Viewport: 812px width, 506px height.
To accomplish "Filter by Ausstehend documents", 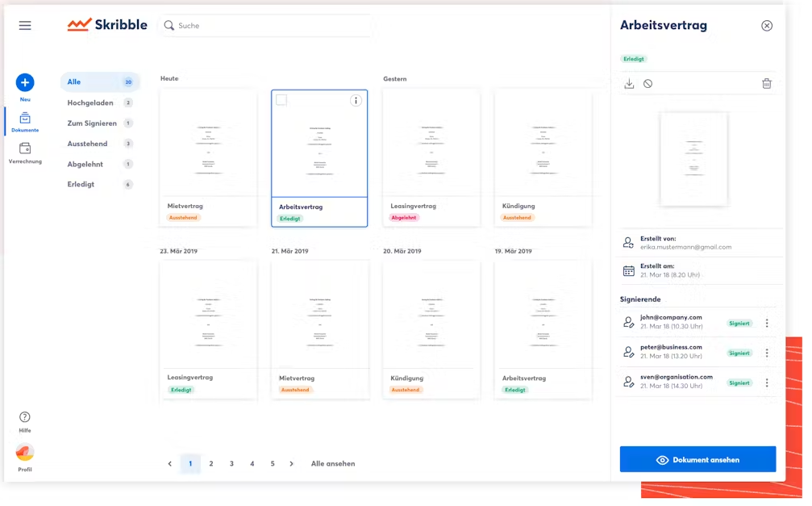I will tap(87, 144).
